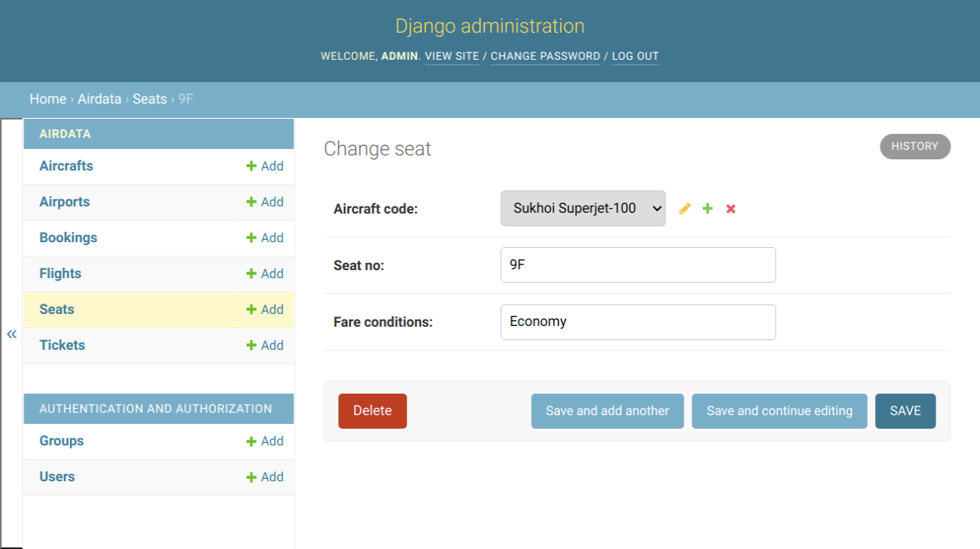Clear the aircraft selection with the red X icon

(x=730, y=208)
